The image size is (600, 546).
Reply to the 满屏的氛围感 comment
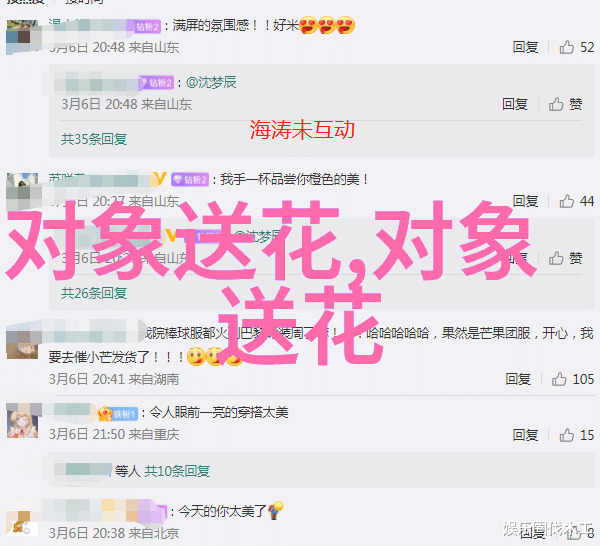tap(525, 47)
